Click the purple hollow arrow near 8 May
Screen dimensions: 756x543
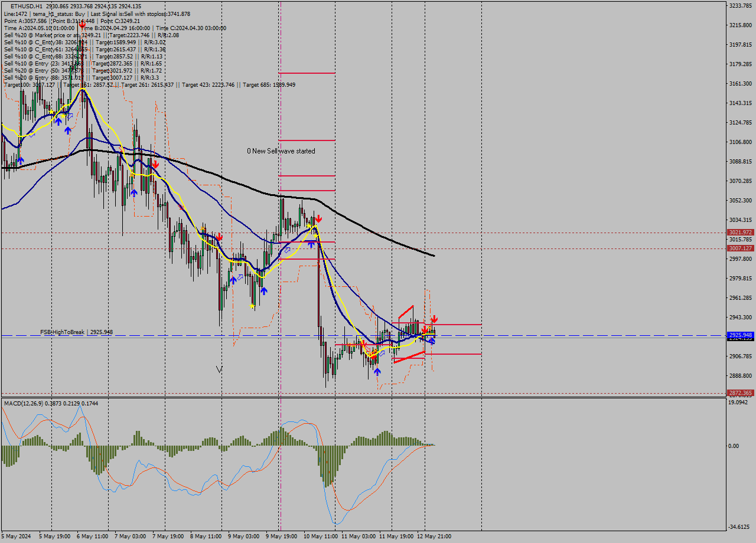(240, 277)
